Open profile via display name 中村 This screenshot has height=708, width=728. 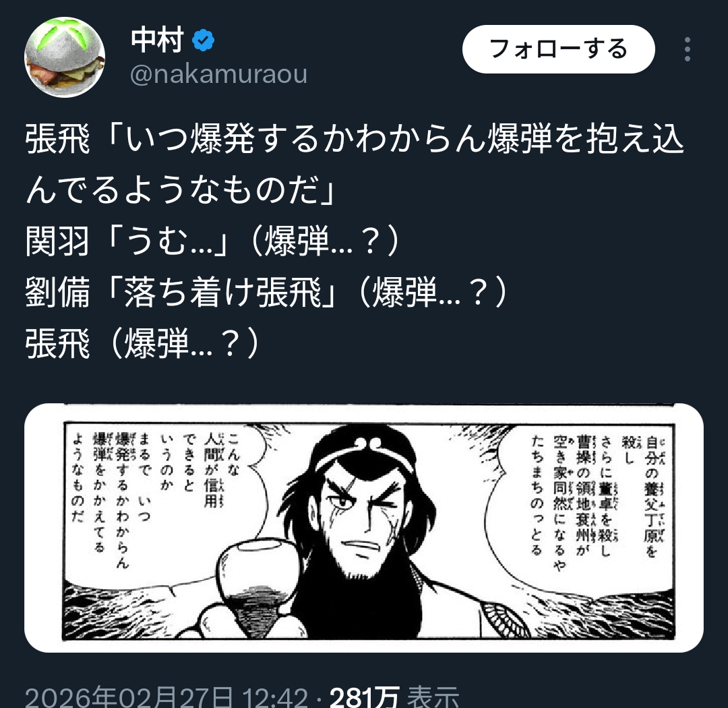(x=157, y=40)
